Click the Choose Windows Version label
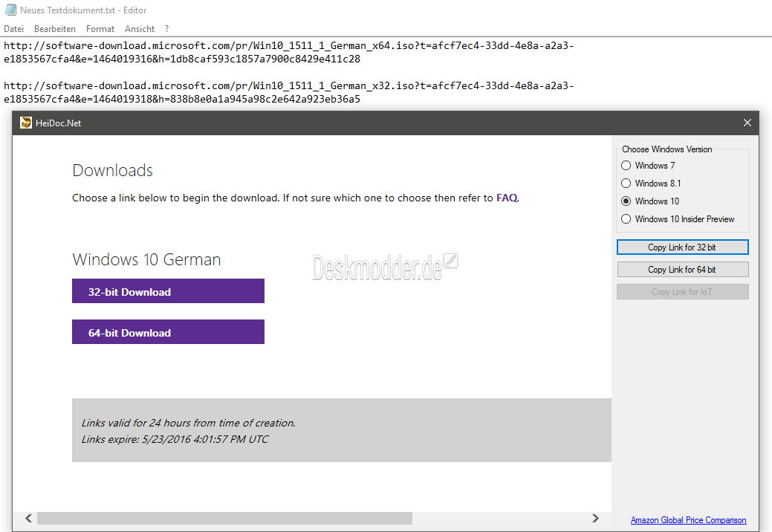The height and width of the screenshot is (532, 772). [x=666, y=149]
